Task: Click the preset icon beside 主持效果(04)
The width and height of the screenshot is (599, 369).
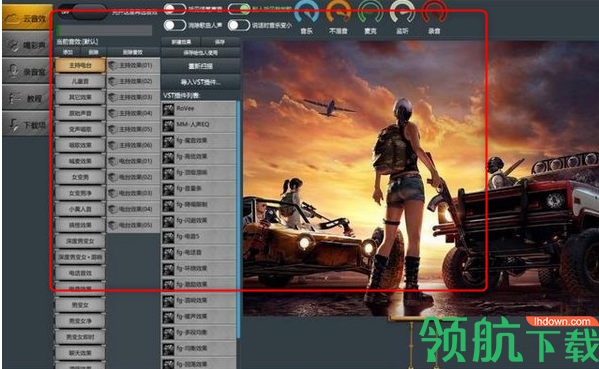Action: (x=113, y=113)
